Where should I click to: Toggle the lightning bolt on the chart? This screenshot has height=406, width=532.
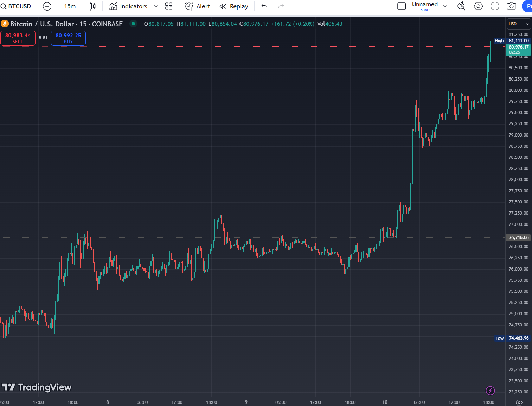pos(490,391)
